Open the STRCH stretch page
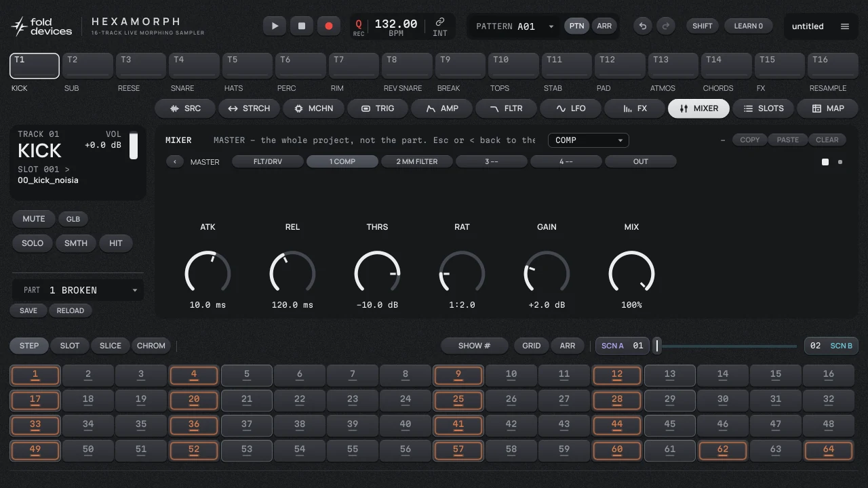 [x=249, y=108]
